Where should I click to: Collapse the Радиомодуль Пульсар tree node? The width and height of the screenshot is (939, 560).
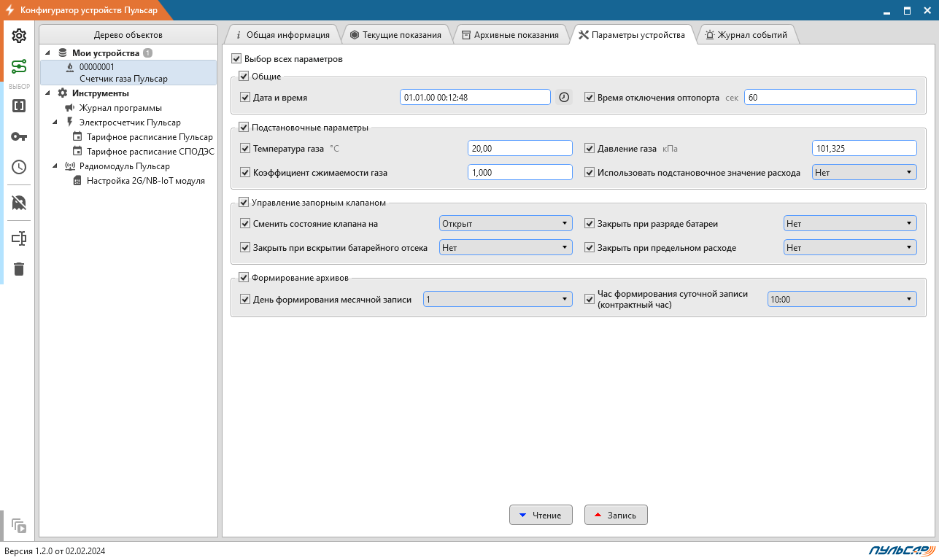point(55,166)
